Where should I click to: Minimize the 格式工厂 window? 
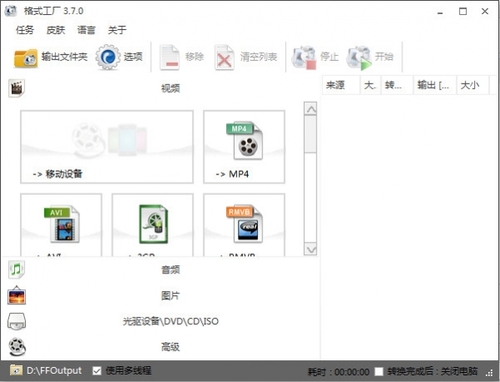[x=440, y=12]
